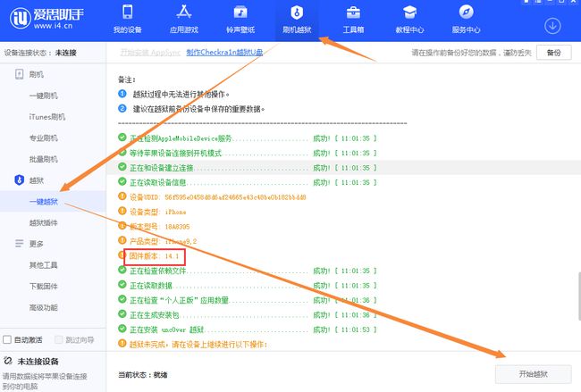Select iTunes刷机 in sidebar

point(47,117)
